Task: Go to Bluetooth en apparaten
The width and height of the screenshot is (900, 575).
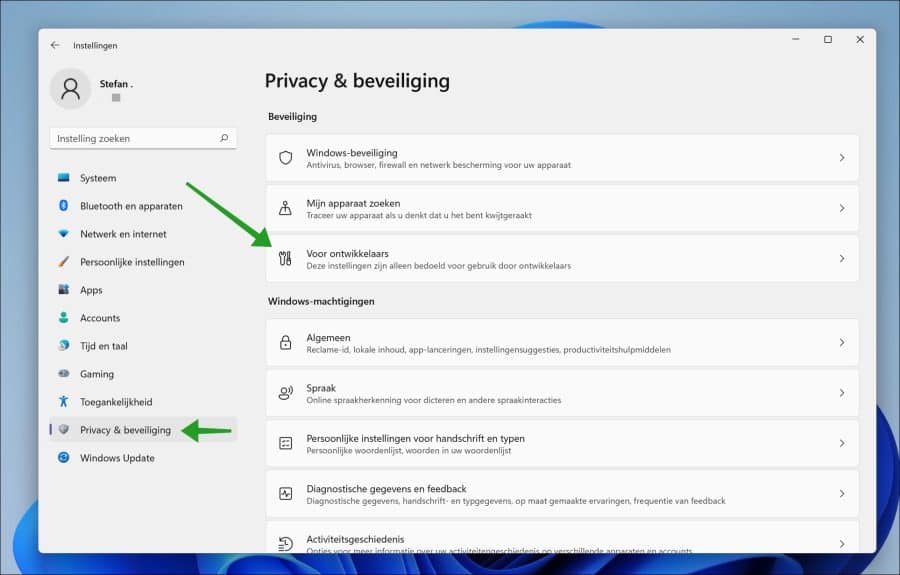Action: (143, 205)
